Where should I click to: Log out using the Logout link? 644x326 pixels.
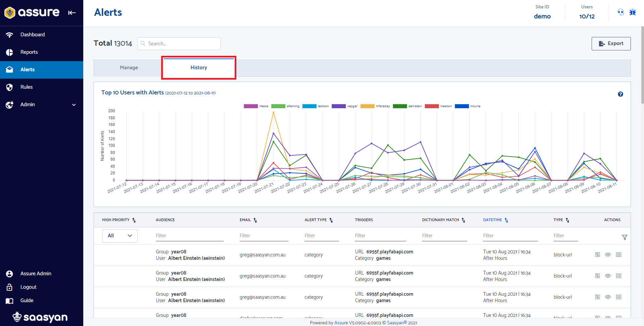click(x=28, y=287)
